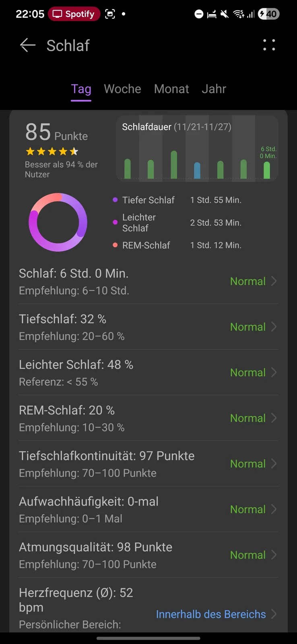The width and height of the screenshot is (297, 644).
Task: Tap the battery indicator in status bar
Action: [269, 14]
